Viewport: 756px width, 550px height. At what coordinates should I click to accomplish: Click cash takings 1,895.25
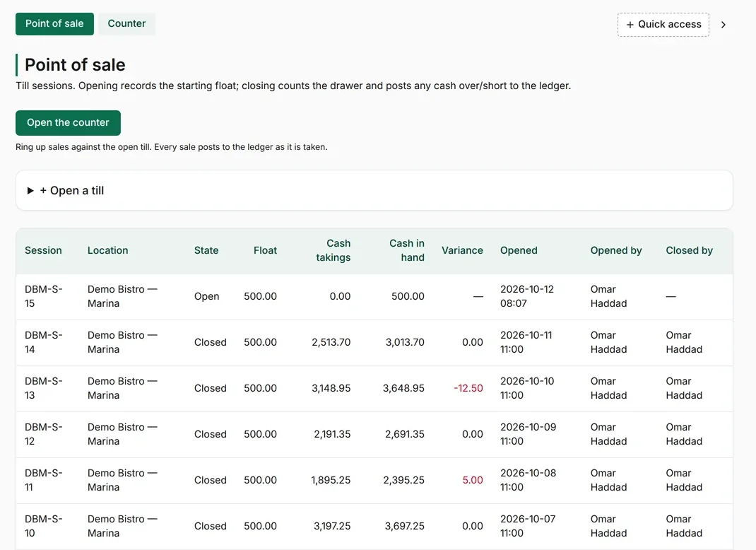[331, 480]
